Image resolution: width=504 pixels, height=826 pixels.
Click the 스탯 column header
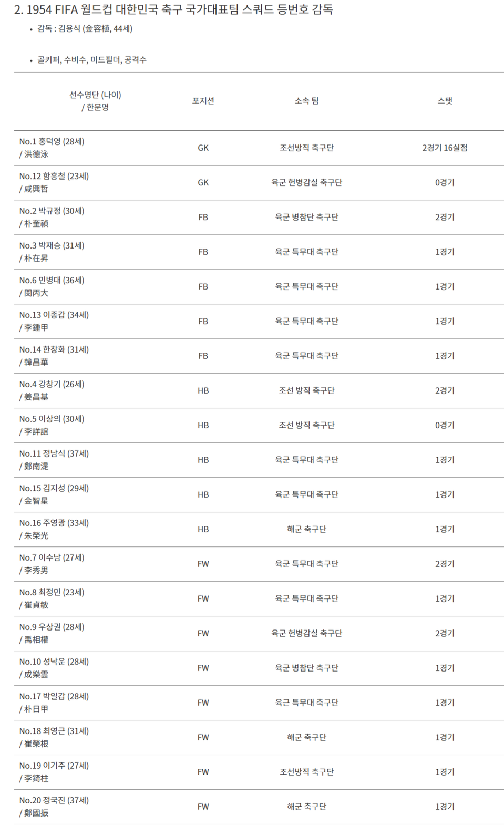click(x=445, y=101)
